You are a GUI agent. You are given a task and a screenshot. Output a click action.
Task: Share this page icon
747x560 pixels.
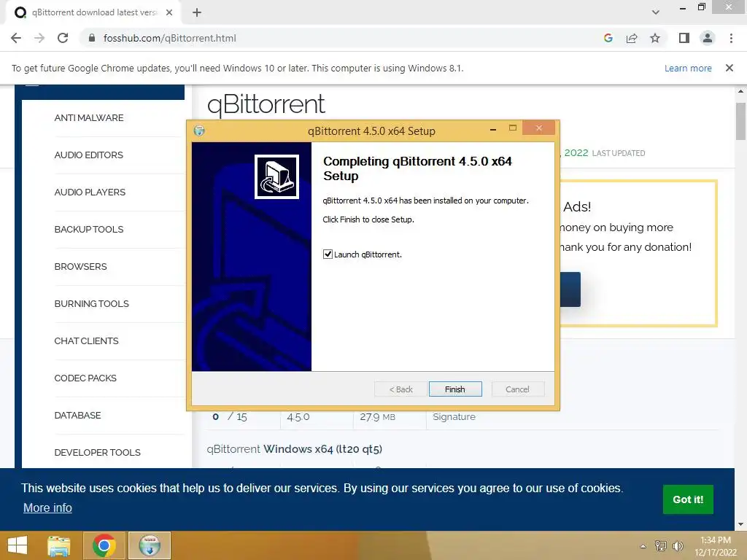[x=632, y=38]
